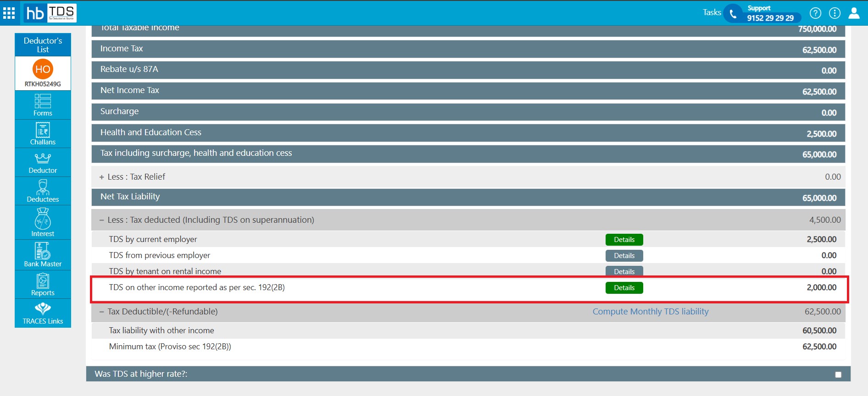Open the user profile icon
Screen dimensions: 868x396
tap(854, 13)
